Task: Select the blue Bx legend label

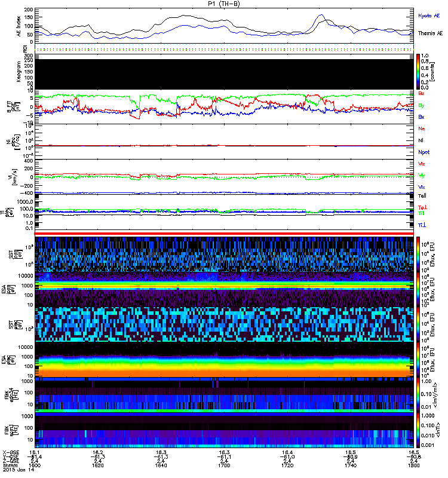Action: (x=421, y=117)
